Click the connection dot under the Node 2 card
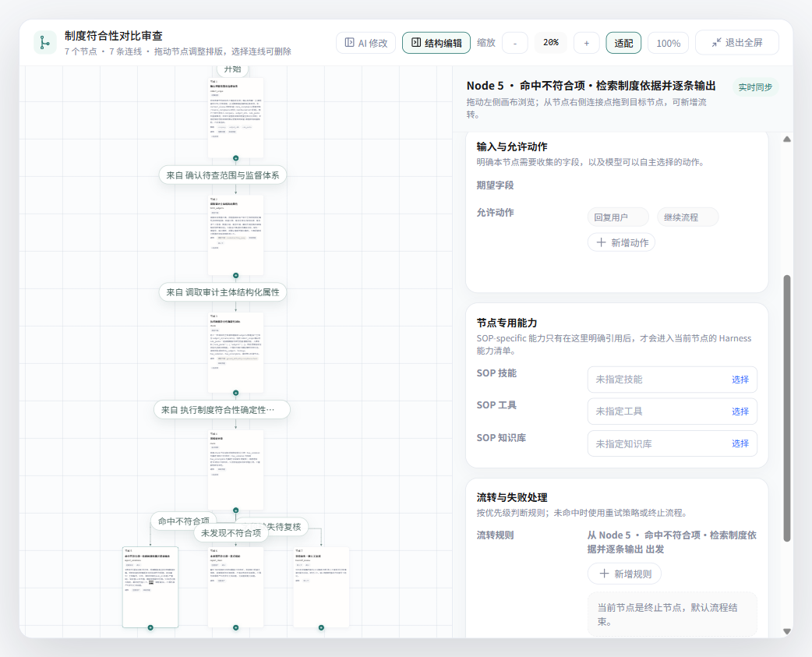Image resolution: width=812 pixels, height=657 pixels. click(x=235, y=276)
